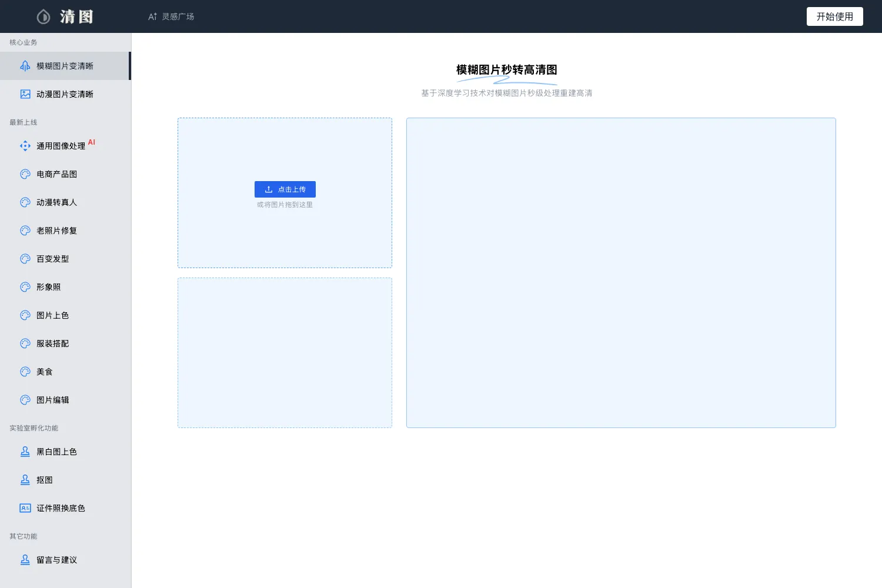This screenshot has width=882, height=588.
Task: Select 老照片修复 menu entry
Action: click(x=65, y=230)
